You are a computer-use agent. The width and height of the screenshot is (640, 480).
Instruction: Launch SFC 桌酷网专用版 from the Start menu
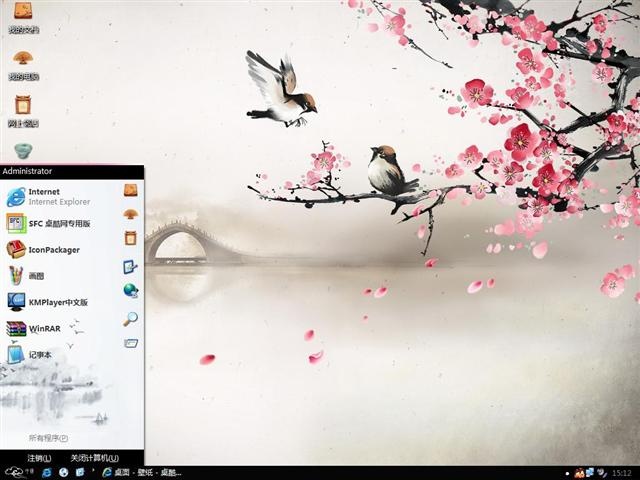[48, 223]
